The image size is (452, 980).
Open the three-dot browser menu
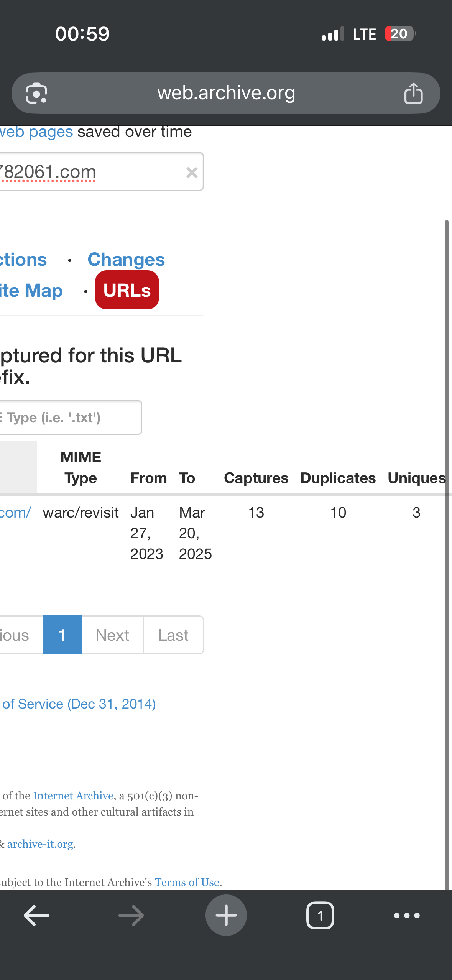(407, 915)
